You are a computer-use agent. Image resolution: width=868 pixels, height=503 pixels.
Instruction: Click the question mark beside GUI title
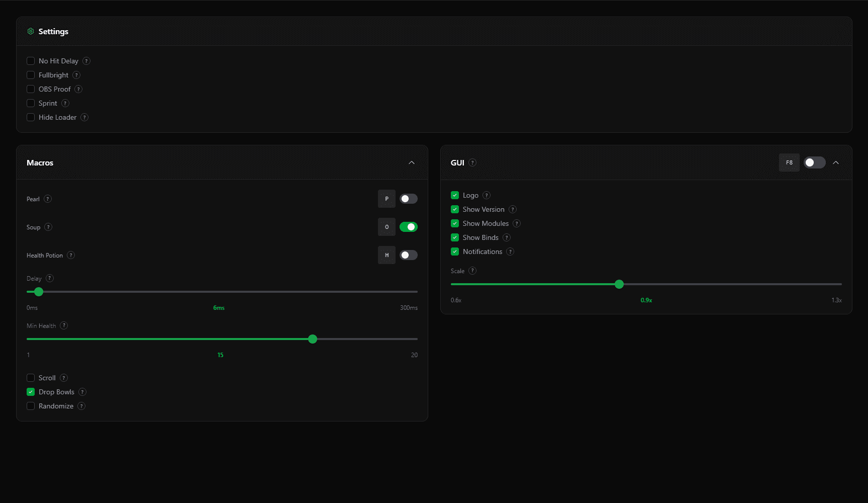(x=472, y=162)
